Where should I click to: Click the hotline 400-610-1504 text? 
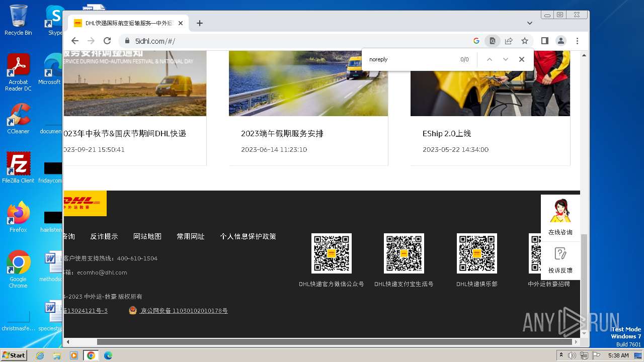tap(137, 258)
